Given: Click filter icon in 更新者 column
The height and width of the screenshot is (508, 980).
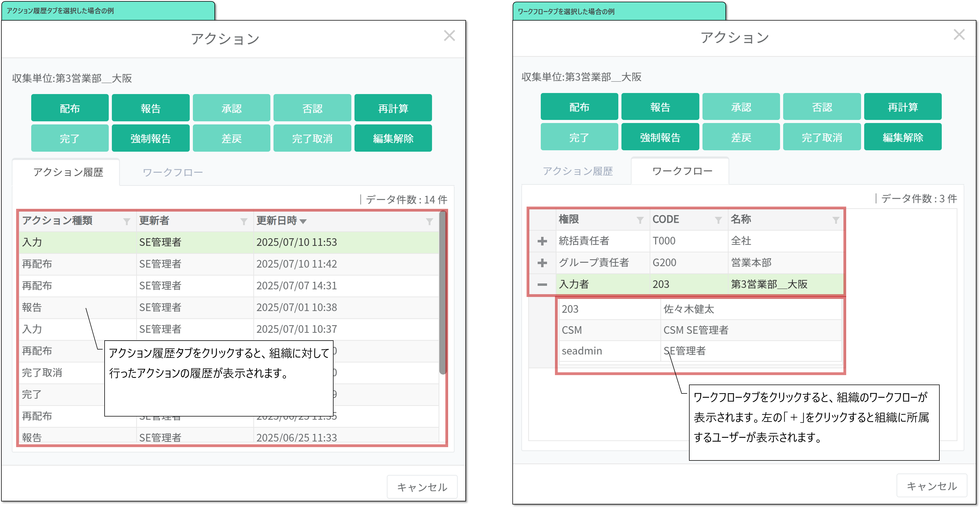Looking at the screenshot, I should [x=244, y=221].
